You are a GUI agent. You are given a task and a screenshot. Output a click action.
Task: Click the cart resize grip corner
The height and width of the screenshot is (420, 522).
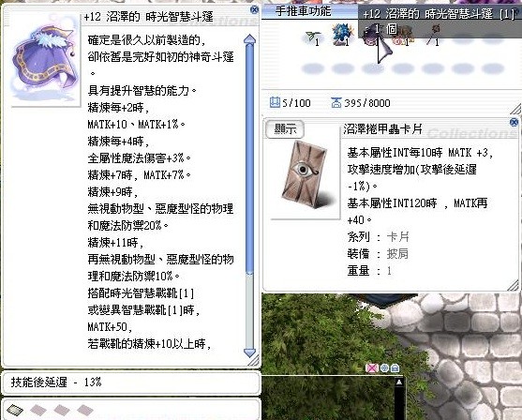[x=515, y=109]
